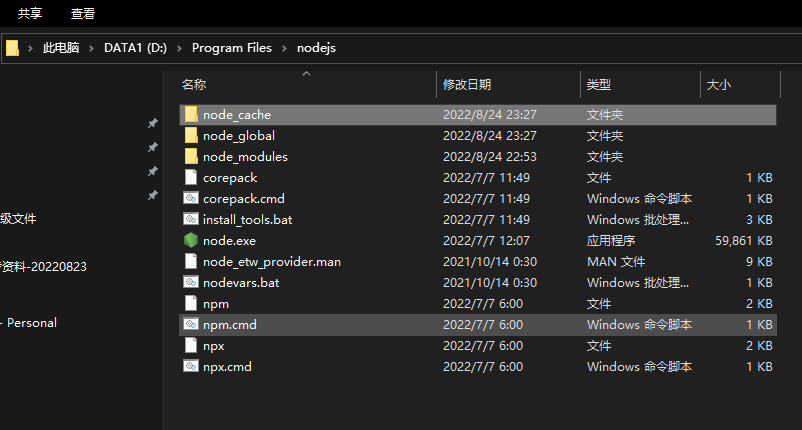802x430 pixels.
Task: Select the npx file name
Action: 213,346
